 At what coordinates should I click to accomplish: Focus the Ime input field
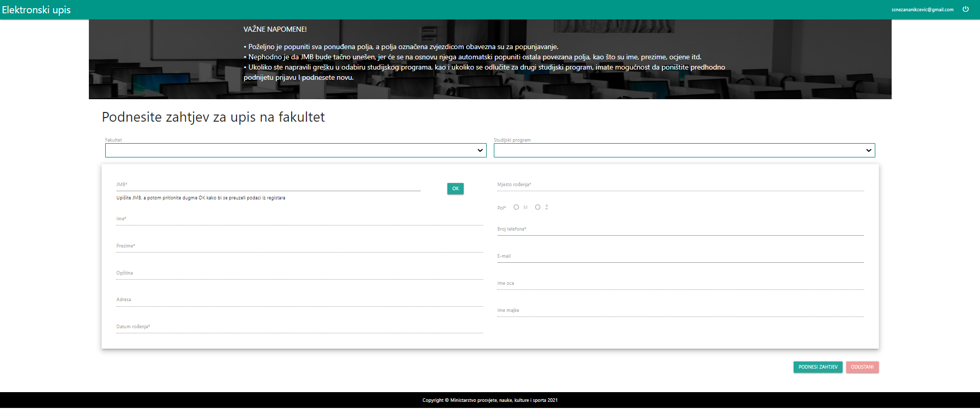[x=300, y=220]
